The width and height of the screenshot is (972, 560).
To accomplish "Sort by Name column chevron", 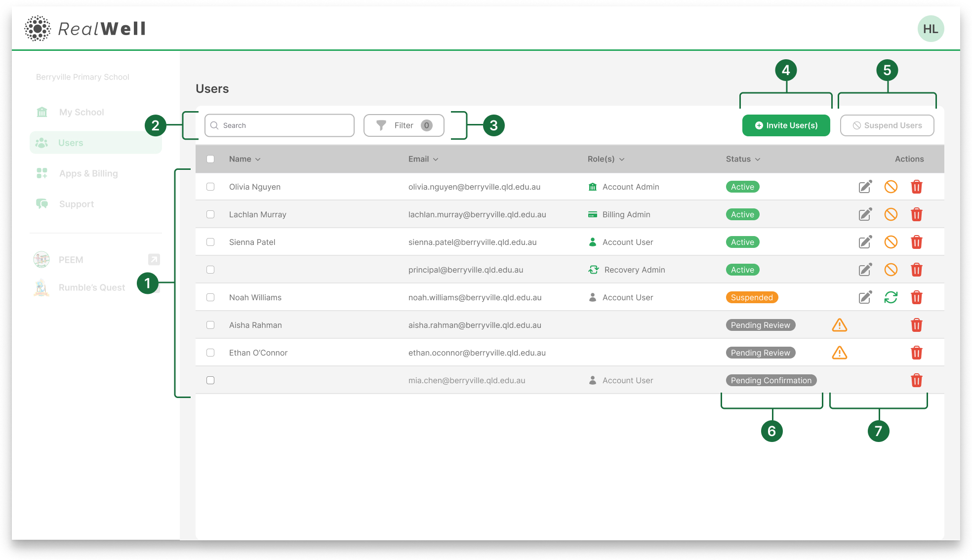I will point(258,160).
